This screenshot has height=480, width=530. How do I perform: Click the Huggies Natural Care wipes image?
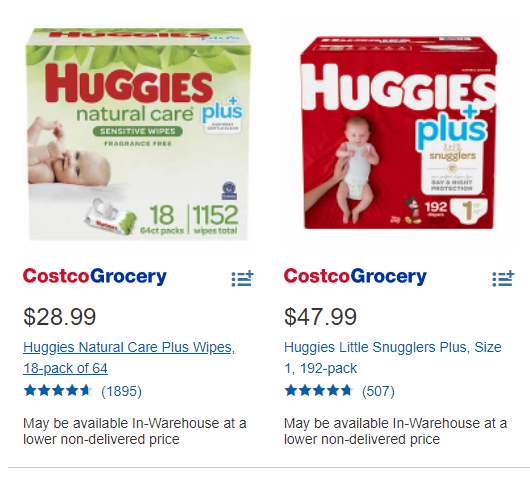click(139, 134)
